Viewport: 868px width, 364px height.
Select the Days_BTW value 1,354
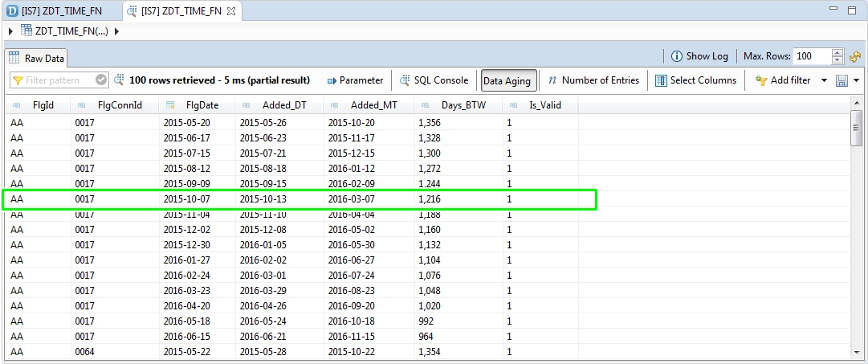[x=430, y=351]
